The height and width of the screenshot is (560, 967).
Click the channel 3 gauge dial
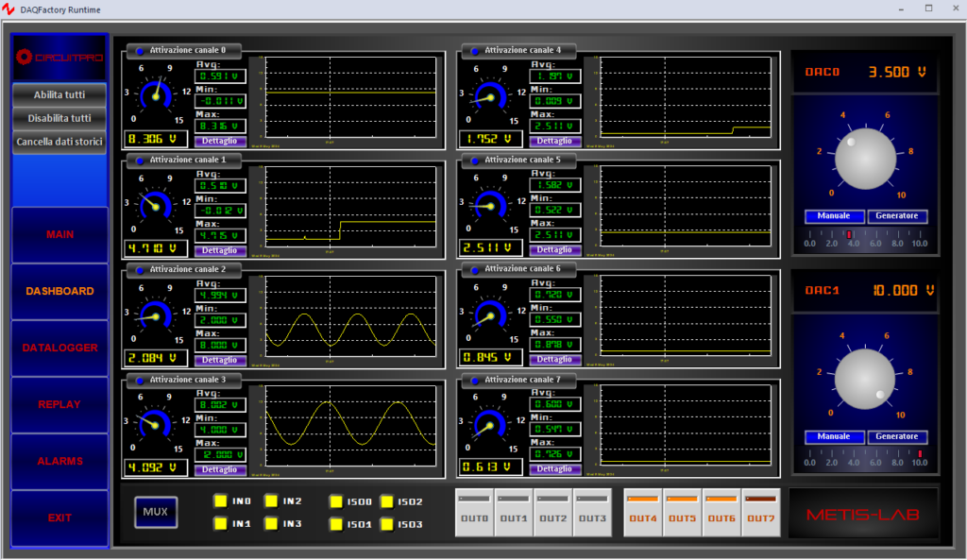157,426
